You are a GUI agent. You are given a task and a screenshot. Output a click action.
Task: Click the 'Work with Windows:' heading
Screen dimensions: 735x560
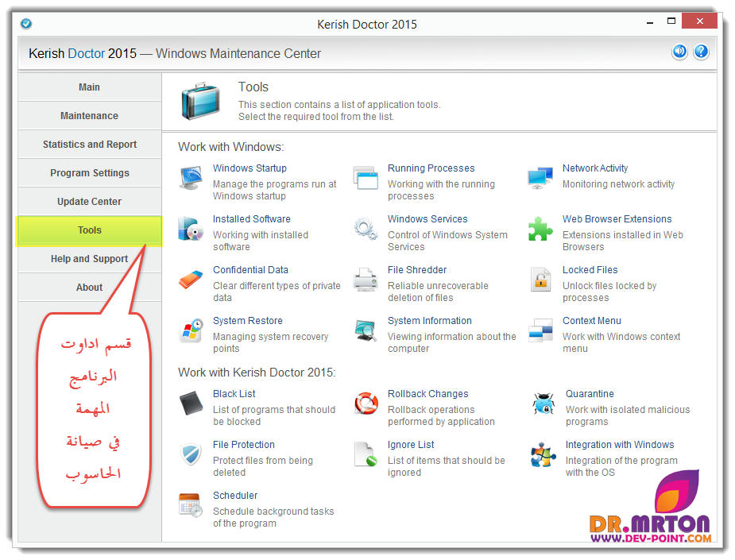[230, 147]
